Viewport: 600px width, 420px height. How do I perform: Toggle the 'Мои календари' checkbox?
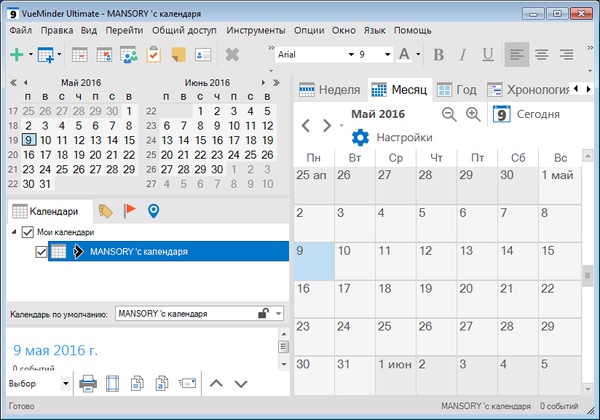[27, 232]
